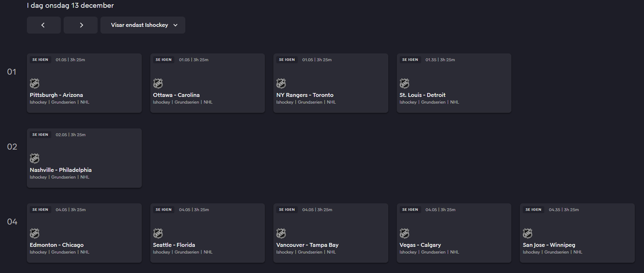Click NHL logo on NY Rangers - Toronto card
The image size is (644, 273).
(x=281, y=84)
